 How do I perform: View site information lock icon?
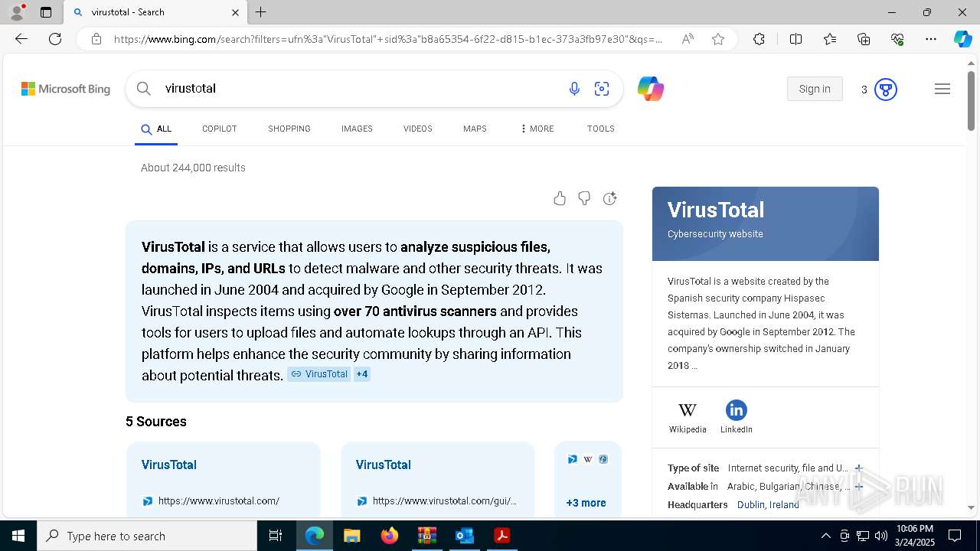[96, 39]
